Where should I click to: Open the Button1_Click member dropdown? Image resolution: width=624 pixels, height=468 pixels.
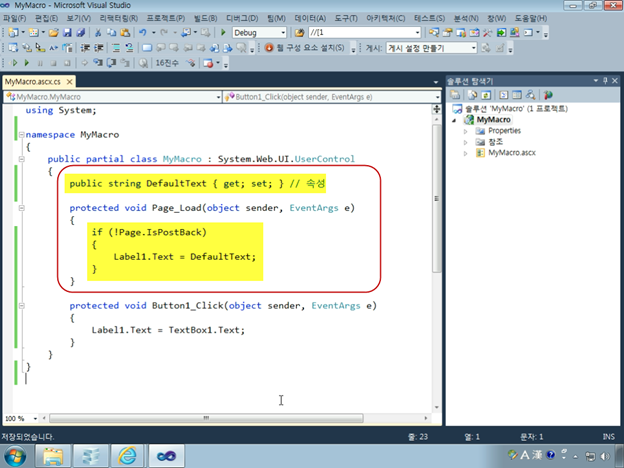point(437,97)
